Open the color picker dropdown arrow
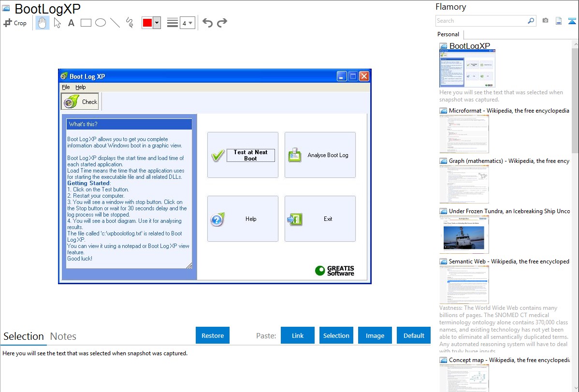The width and height of the screenshot is (579, 392). pyautogui.click(x=157, y=23)
